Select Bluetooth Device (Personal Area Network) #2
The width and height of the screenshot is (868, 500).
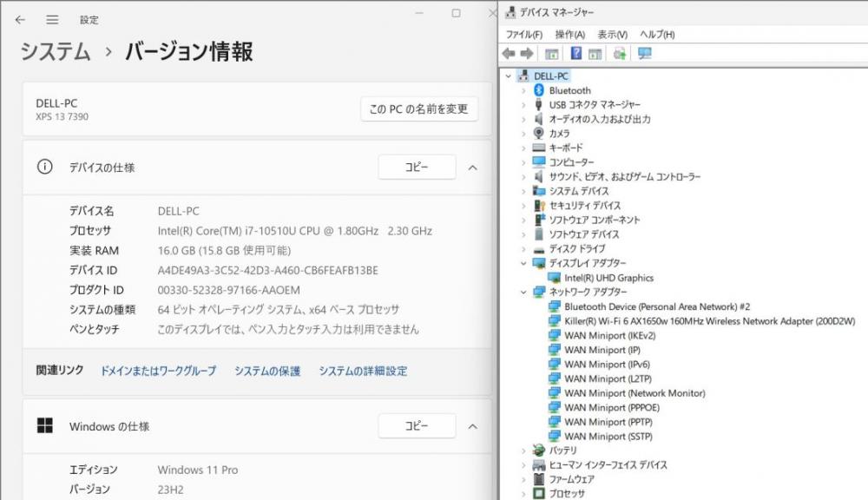[657, 306]
